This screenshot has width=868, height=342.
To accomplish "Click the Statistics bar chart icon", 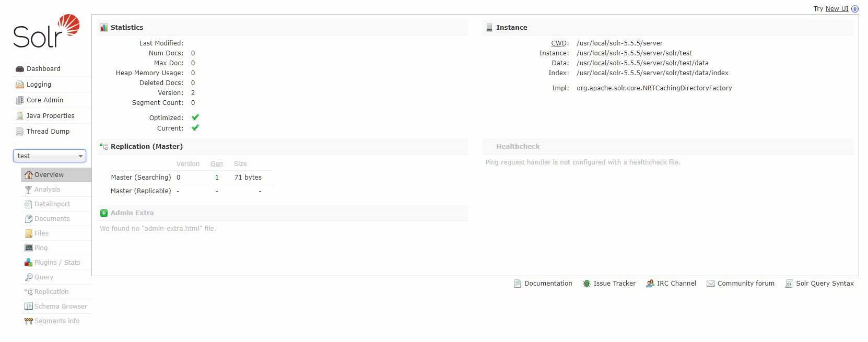I will (x=104, y=28).
